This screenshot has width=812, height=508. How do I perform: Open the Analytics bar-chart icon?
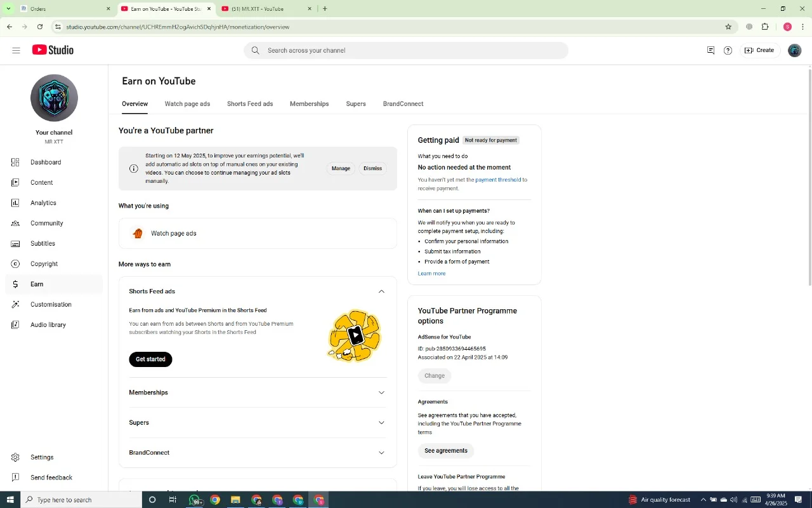point(15,203)
